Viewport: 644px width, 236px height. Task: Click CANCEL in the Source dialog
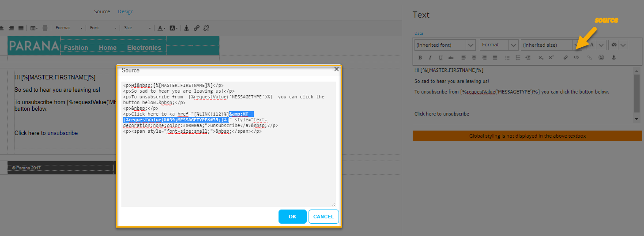tap(324, 217)
